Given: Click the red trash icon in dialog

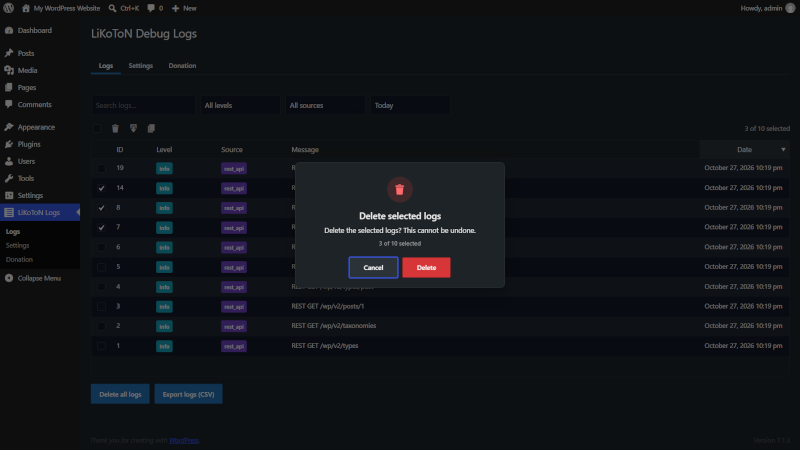Looking at the screenshot, I should (399, 189).
